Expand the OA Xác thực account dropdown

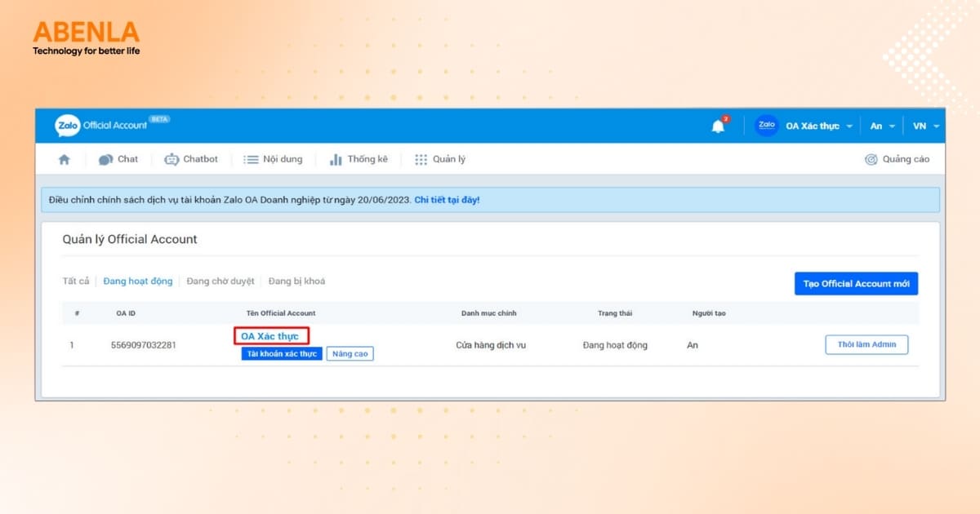tap(819, 126)
